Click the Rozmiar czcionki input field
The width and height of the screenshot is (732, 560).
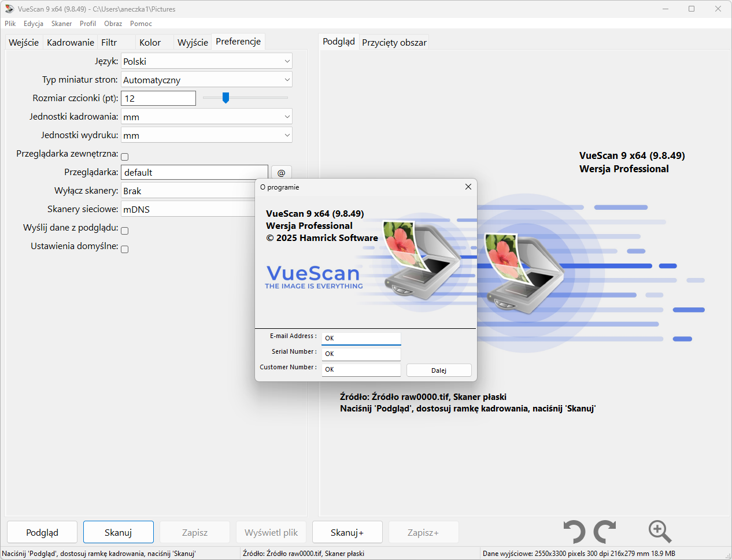pos(158,98)
